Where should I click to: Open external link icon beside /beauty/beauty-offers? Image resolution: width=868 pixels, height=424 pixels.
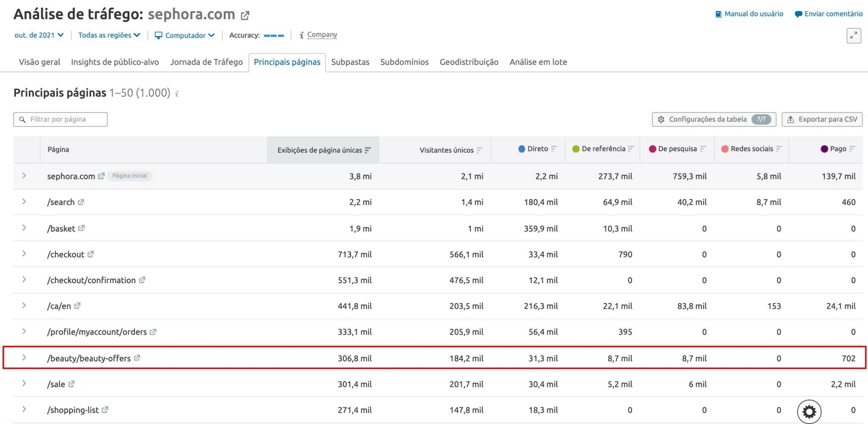tap(137, 358)
